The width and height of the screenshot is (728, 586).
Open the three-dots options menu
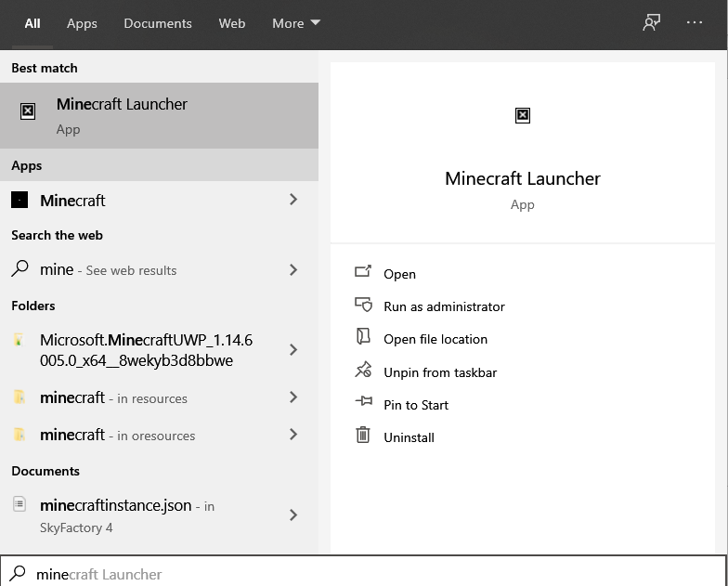point(695,22)
